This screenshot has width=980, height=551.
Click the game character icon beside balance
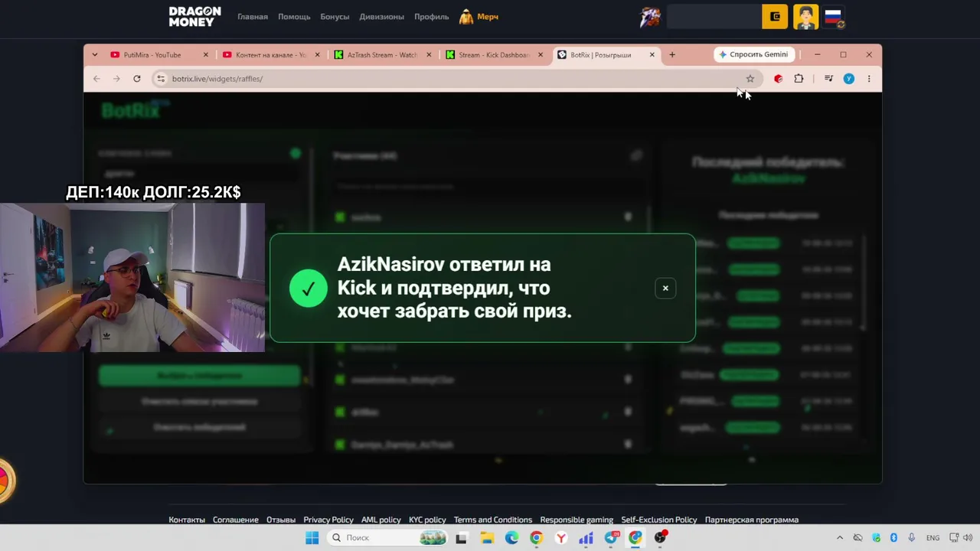[x=650, y=17]
